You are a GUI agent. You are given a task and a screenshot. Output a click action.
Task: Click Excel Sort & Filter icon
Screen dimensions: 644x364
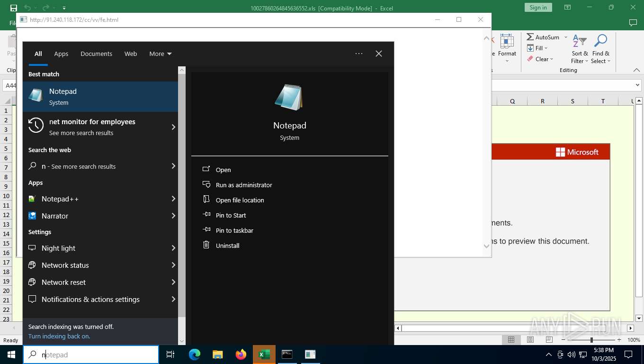click(580, 49)
